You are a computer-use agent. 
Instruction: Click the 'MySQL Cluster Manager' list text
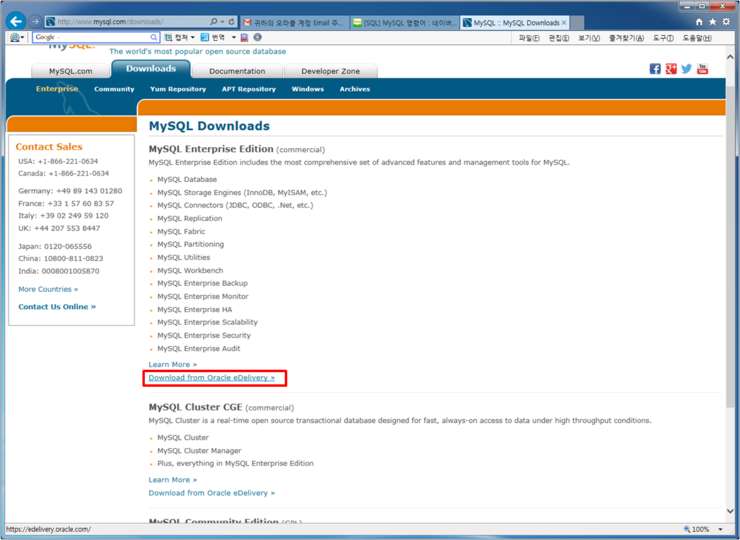[x=199, y=451]
